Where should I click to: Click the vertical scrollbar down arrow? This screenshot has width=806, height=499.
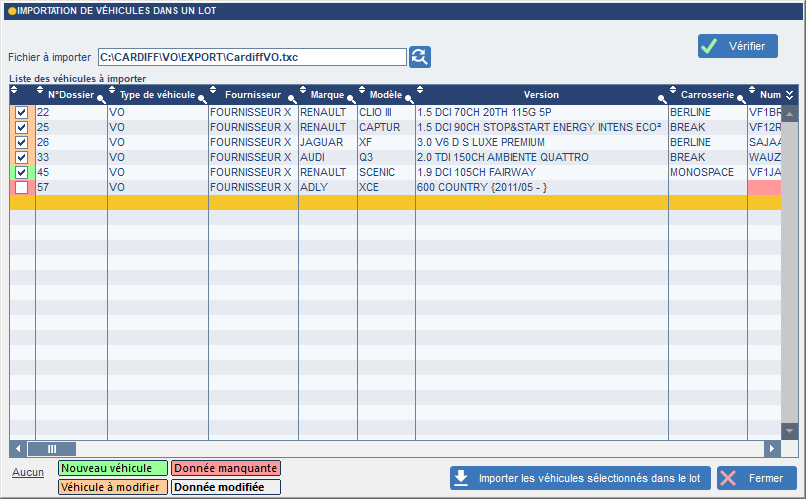pyautogui.click(x=790, y=431)
